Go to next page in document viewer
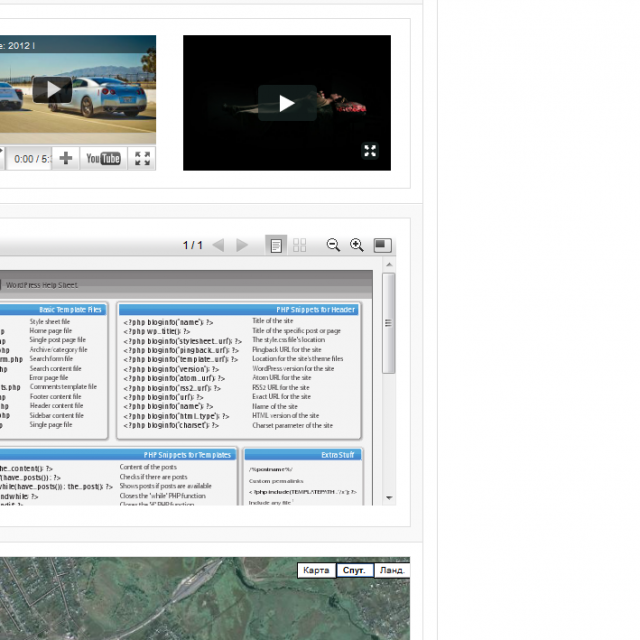Viewport: 640px width, 640px height. tap(242, 245)
